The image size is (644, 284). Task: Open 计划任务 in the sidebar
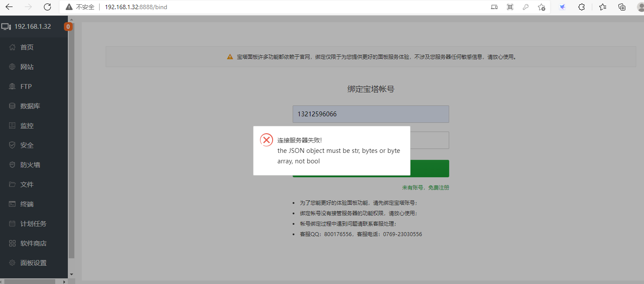pos(34,223)
